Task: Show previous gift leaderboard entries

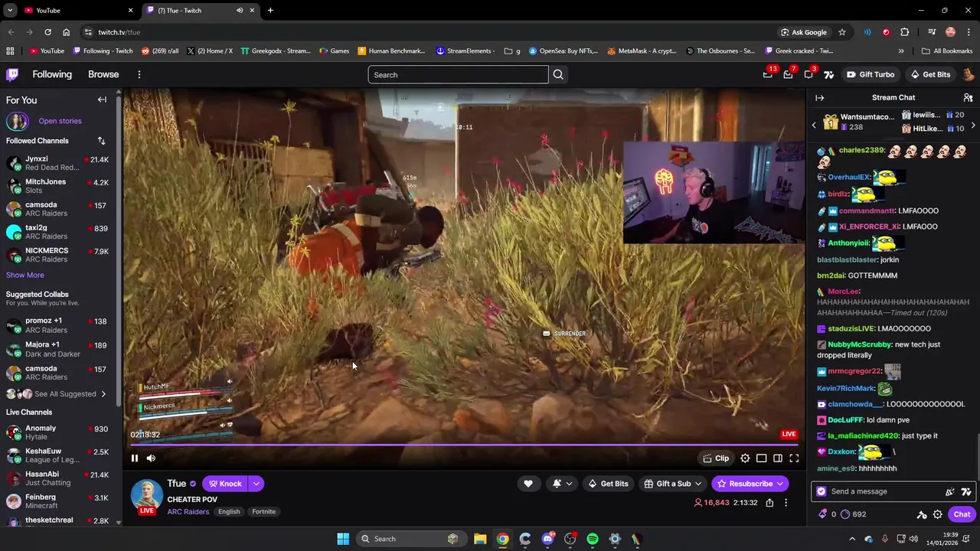Action: point(814,124)
